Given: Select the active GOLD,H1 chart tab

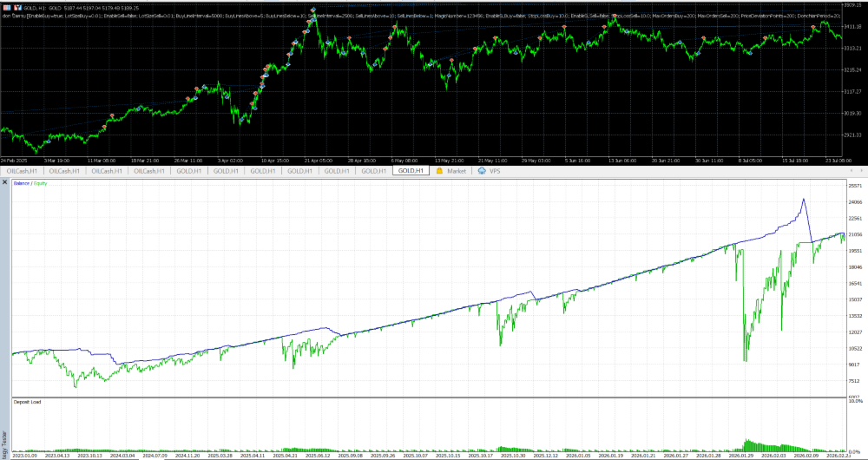Looking at the screenshot, I should [411, 171].
